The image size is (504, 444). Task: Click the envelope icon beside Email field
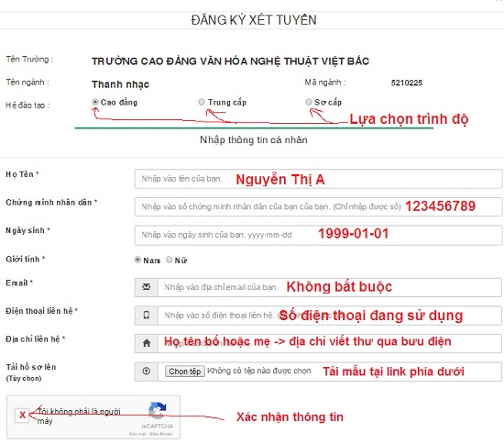pyautogui.click(x=147, y=287)
